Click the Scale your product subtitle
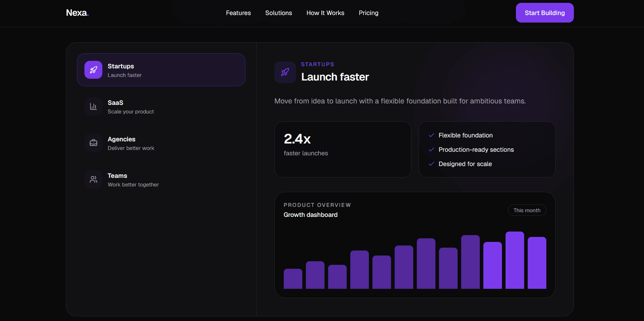Image resolution: width=644 pixels, height=321 pixels. 131,112
